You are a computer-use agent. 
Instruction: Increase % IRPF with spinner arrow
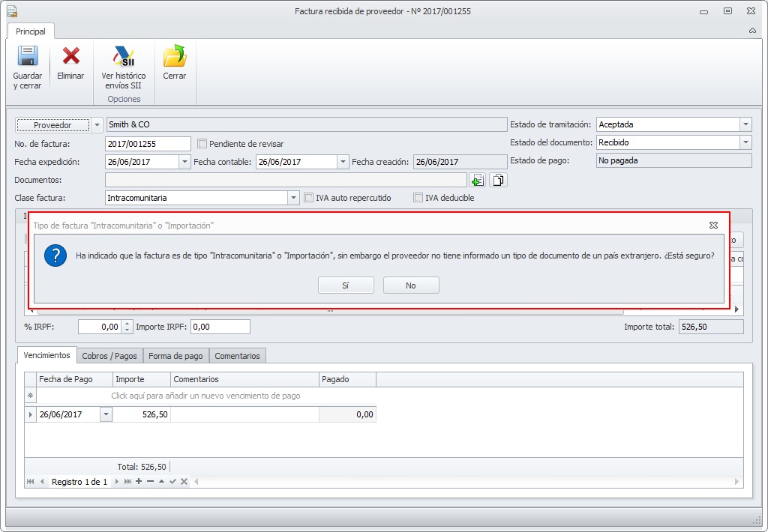127,324
